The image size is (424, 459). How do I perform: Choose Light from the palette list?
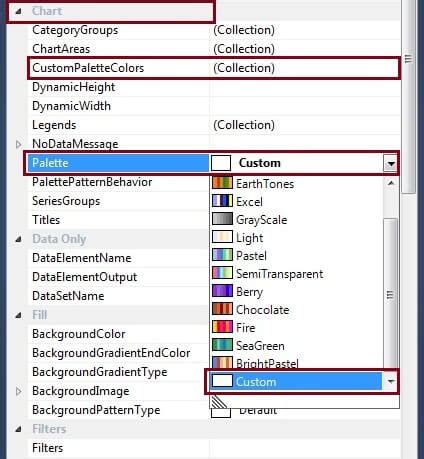coord(249,238)
